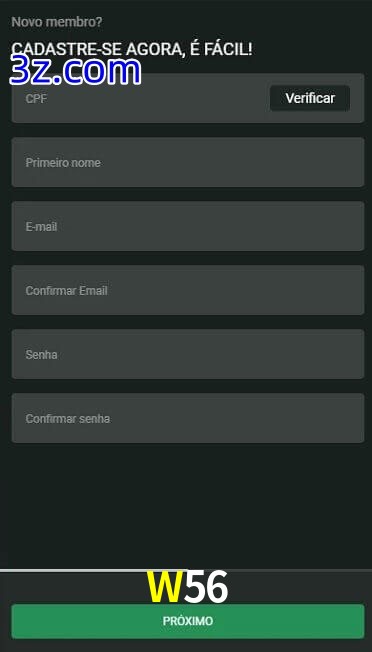Click the Verificar button beside CPF

[x=310, y=98]
